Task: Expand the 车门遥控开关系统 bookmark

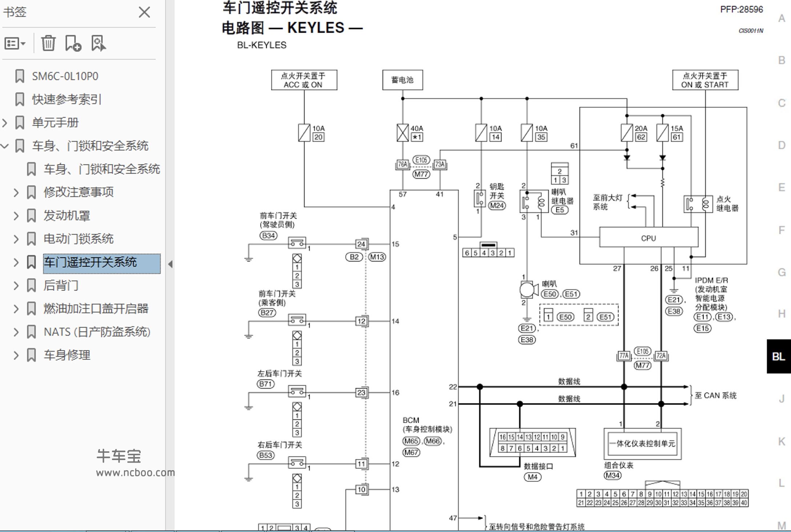Action: click(16, 262)
